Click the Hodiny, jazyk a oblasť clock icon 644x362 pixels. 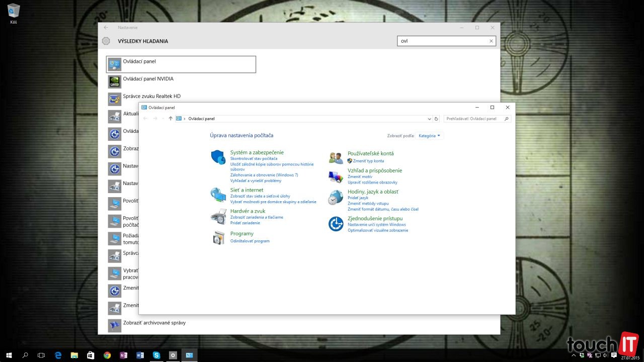click(x=336, y=198)
